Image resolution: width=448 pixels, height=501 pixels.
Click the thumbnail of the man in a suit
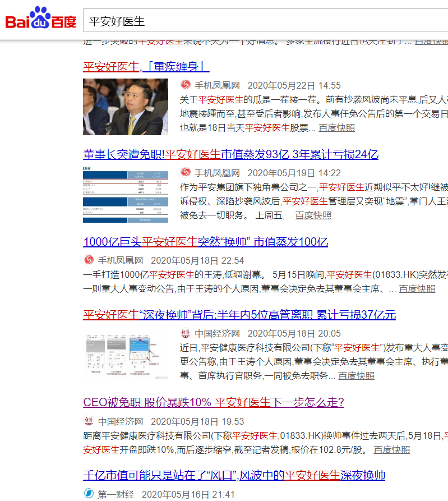125,107
